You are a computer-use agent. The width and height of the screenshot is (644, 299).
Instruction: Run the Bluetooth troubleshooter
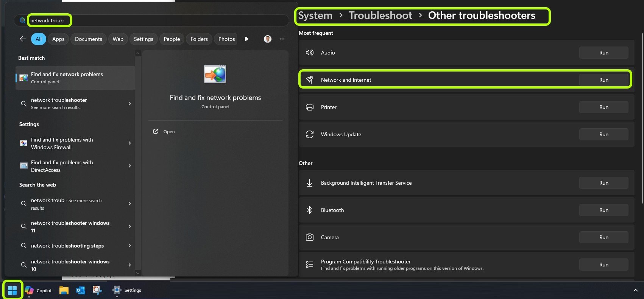tap(603, 210)
